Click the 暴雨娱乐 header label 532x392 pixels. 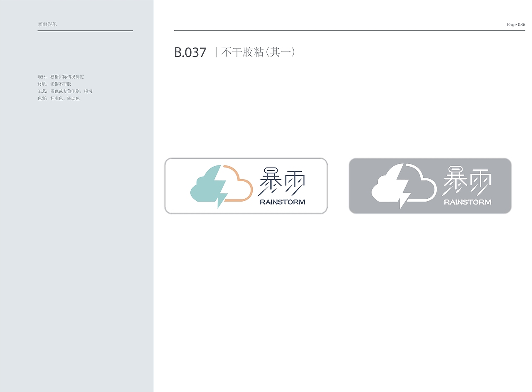point(47,24)
